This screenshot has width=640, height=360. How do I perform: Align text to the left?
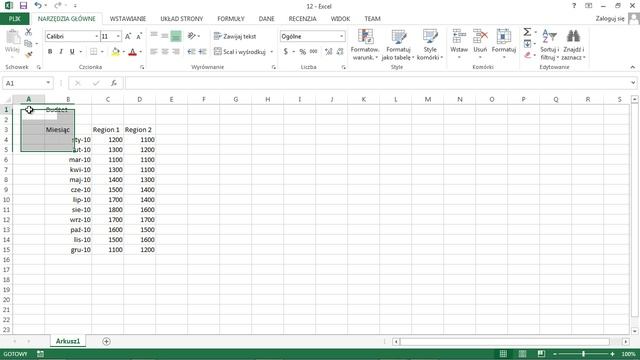pyautogui.click(x=154, y=52)
